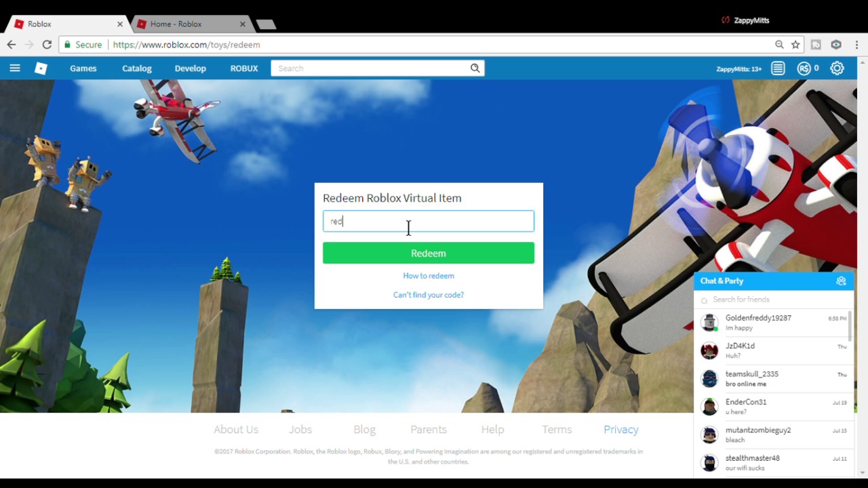This screenshot has width=868, height=488.
Task: Open the About Us footer link
Action: (236, 429)
